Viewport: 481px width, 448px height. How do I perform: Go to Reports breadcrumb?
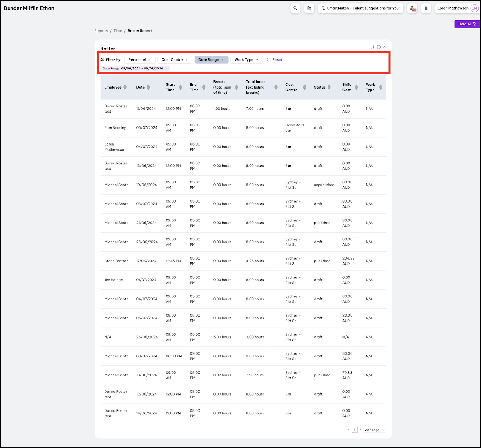click(x=101, y=31)
